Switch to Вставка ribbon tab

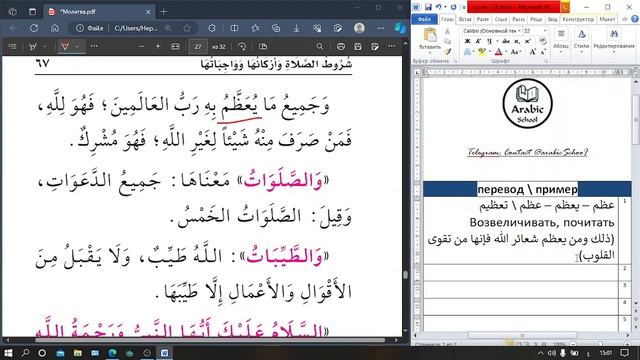[x=465, y=19]
